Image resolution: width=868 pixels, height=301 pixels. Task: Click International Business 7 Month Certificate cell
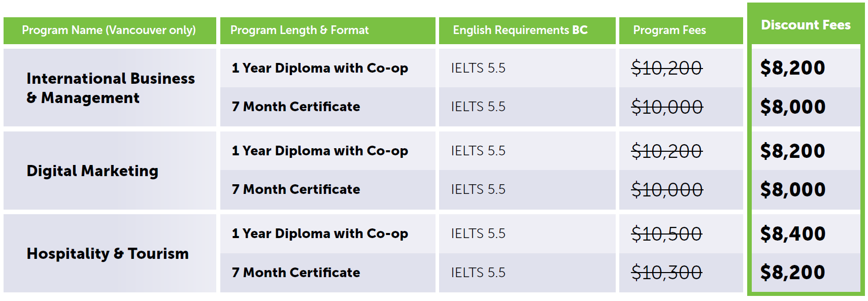coord(295,107)
